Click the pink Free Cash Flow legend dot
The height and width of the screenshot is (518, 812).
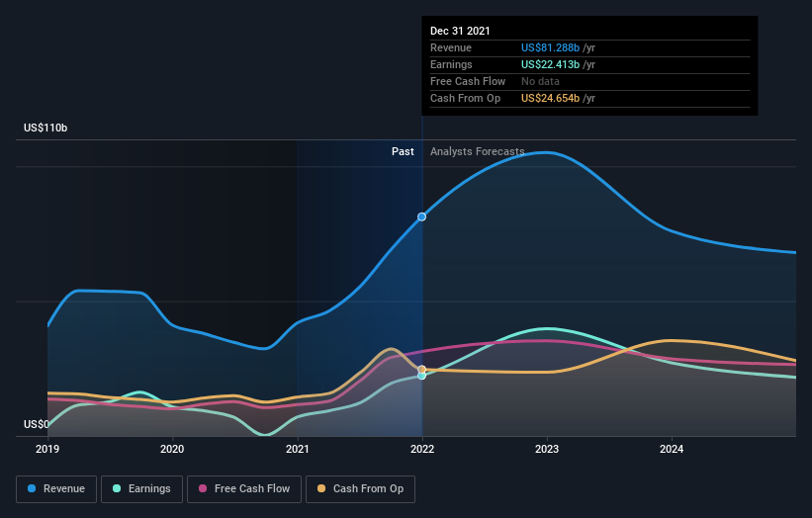pyautogui.click(x=203, y=488)
